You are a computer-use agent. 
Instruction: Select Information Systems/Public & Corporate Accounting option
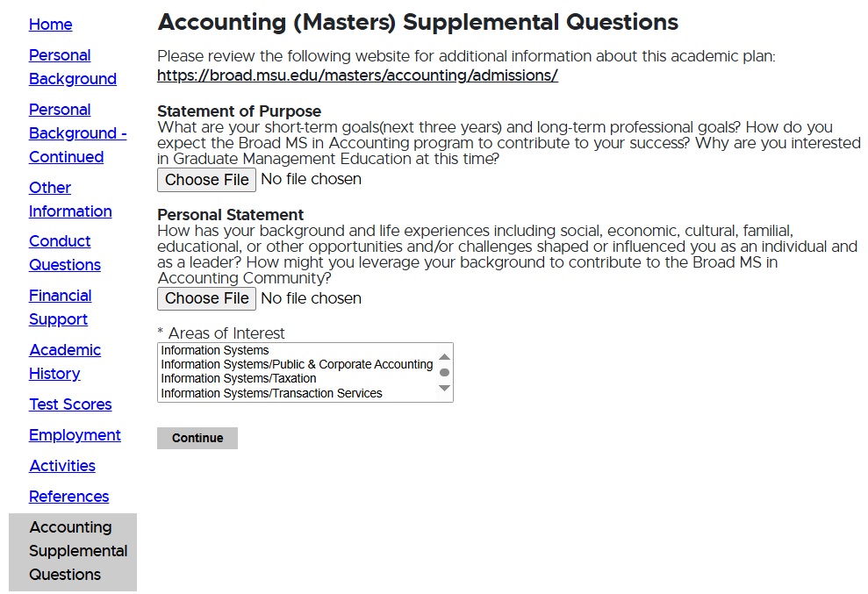coord(294,364)
